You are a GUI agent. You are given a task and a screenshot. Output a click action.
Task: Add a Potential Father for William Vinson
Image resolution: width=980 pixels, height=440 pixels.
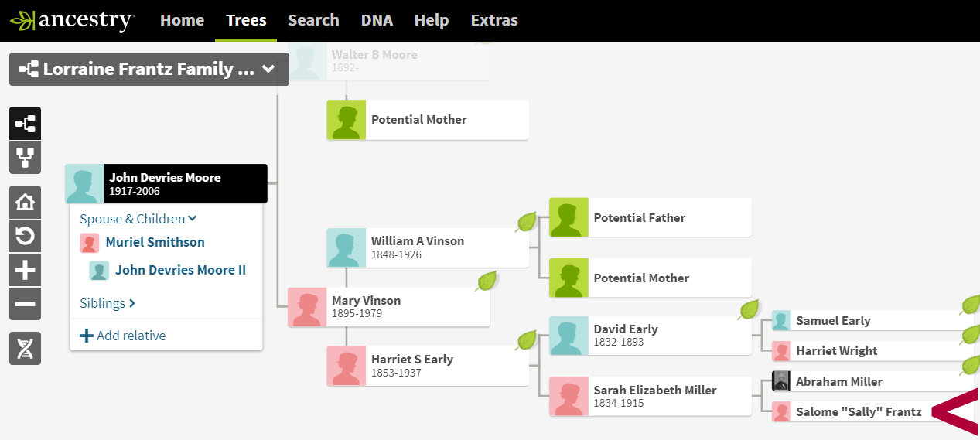[650, 217]
